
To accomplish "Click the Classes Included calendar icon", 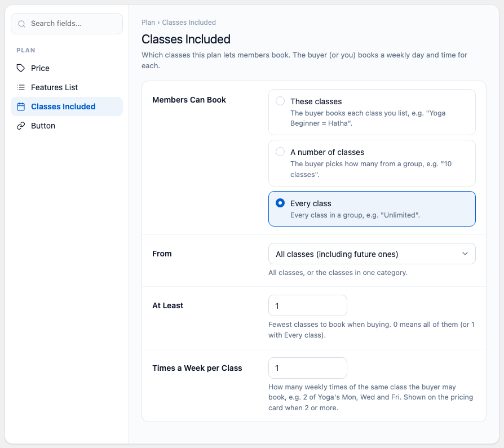I will (21, 107).
